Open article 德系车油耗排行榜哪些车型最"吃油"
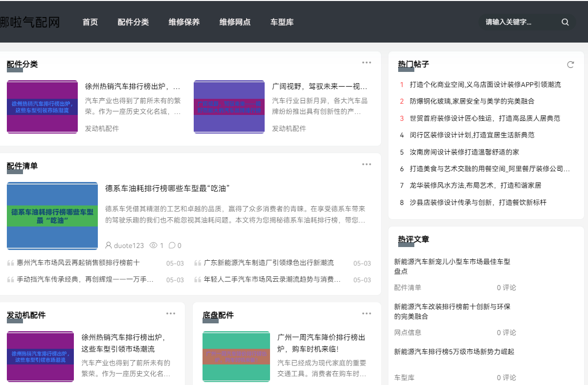This screenshot has height=385, width=588. [x=168, y=188]
